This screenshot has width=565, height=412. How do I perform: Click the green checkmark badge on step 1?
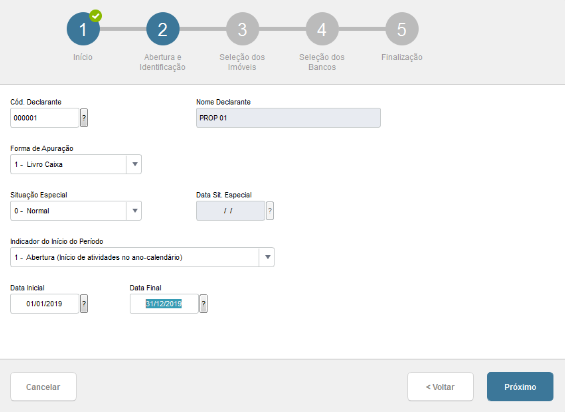[95, 16]
